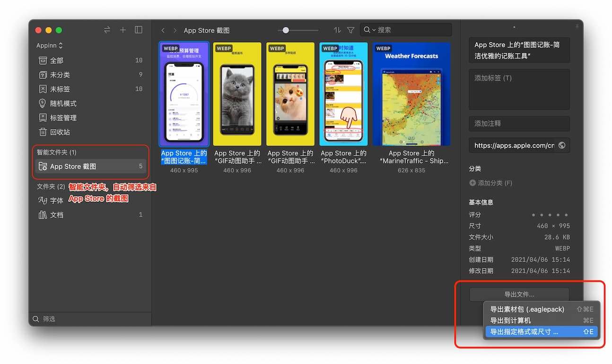Open the 回收站 trash folder
Image resolution: width=612 pixels, height=364 pixels.
[x=54, y=132]
